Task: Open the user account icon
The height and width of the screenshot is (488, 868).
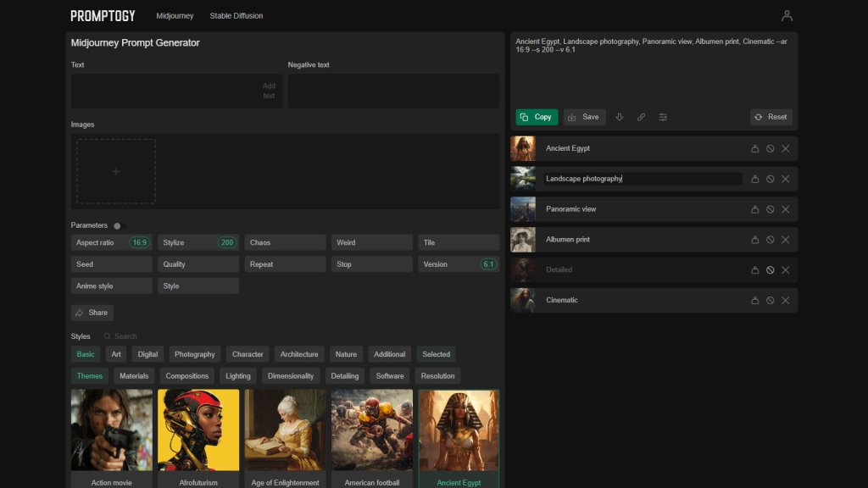Action: pos(787,15)
